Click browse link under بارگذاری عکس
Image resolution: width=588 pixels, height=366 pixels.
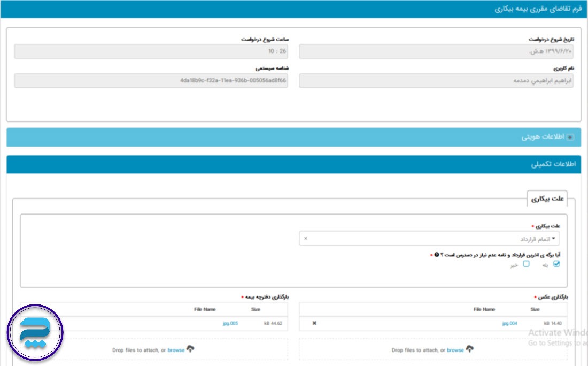click(455, 350)
